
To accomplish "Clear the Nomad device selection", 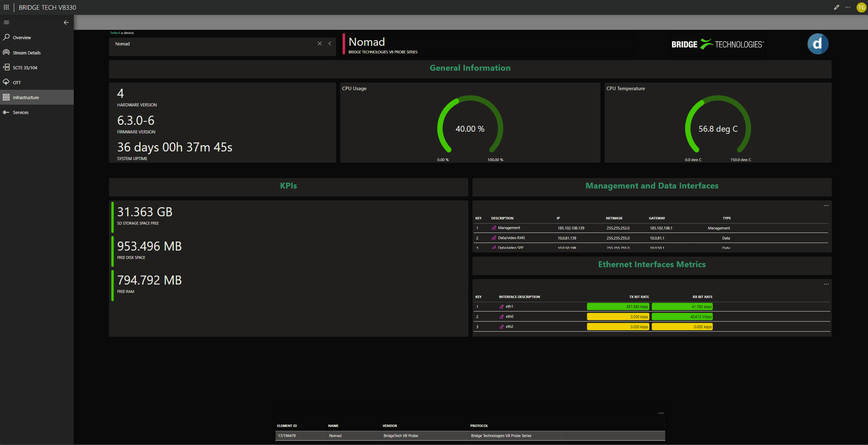I will point(320,44).
